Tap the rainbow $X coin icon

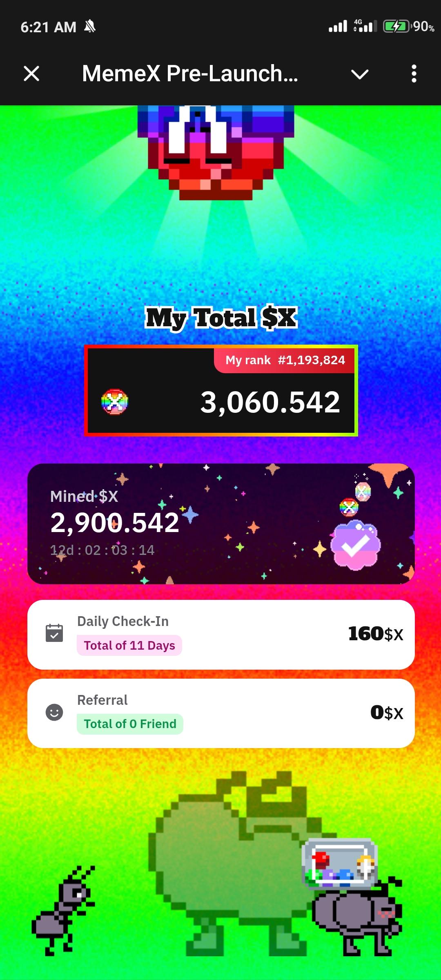115,402
